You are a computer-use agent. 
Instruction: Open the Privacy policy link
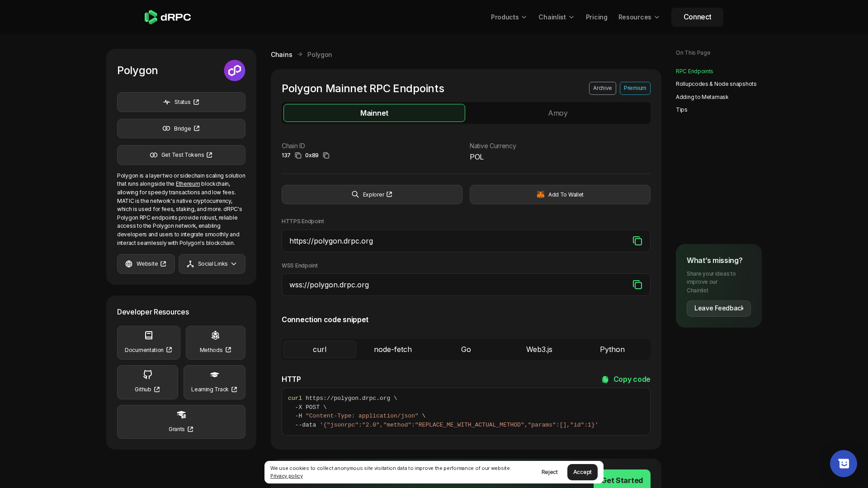287,476
